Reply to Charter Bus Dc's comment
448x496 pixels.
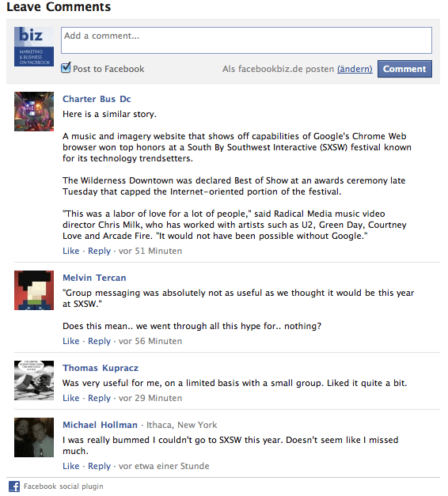tap(100, 251)
